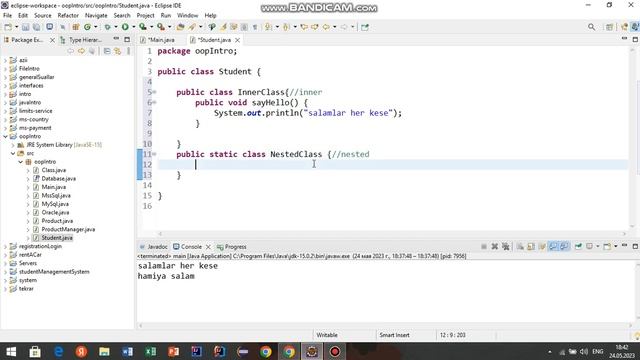Expand the JRE System Library node
640x360 pixels.
pos(13,145)
